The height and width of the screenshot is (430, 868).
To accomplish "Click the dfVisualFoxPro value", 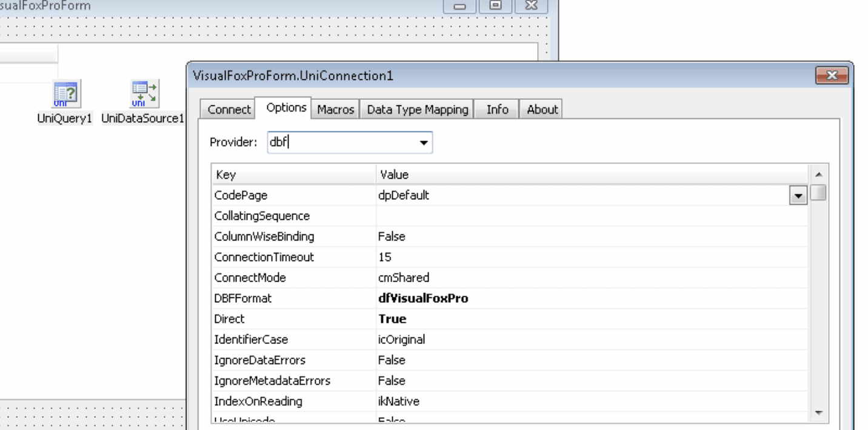I will click(x=592, y=299).
